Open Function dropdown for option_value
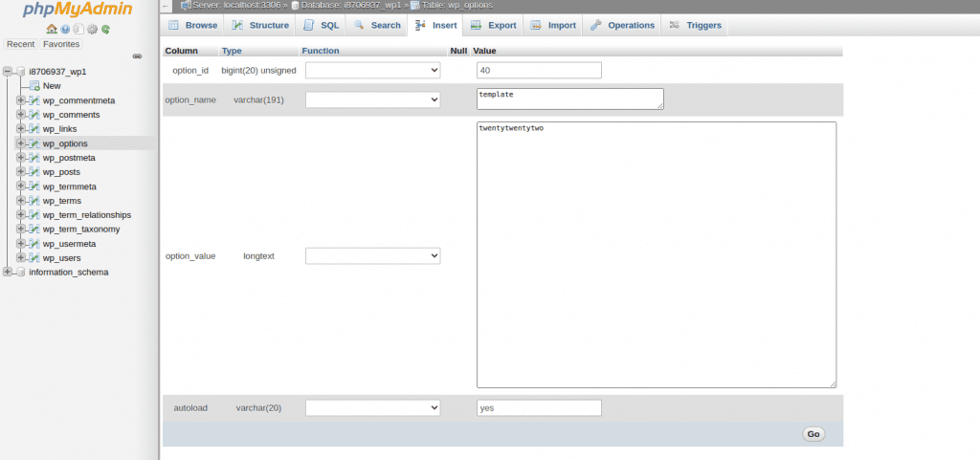This screenshot has height=460, width=980. pyautogui.click(x=372, y=256)
